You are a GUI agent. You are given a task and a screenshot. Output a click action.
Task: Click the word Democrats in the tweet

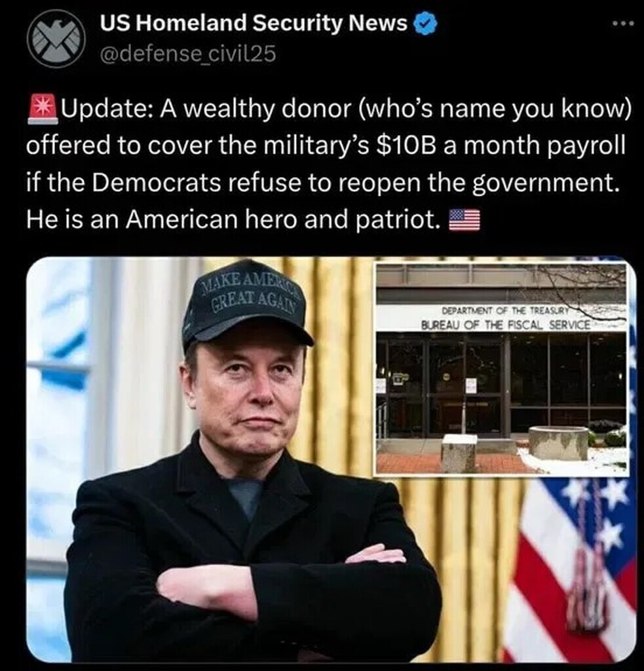click(x=157, y=183)
